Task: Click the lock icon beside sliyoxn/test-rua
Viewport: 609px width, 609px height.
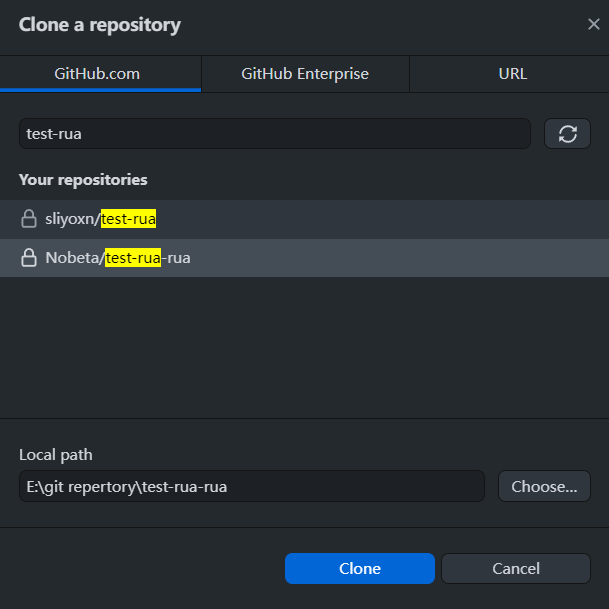Action: (x=29, y=219)
